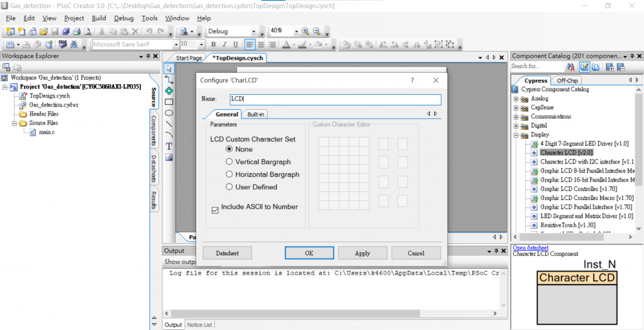Switch to the Built-in tab in dialog
The width and height of the screenshot is (644, 330).
coord(255,114)
